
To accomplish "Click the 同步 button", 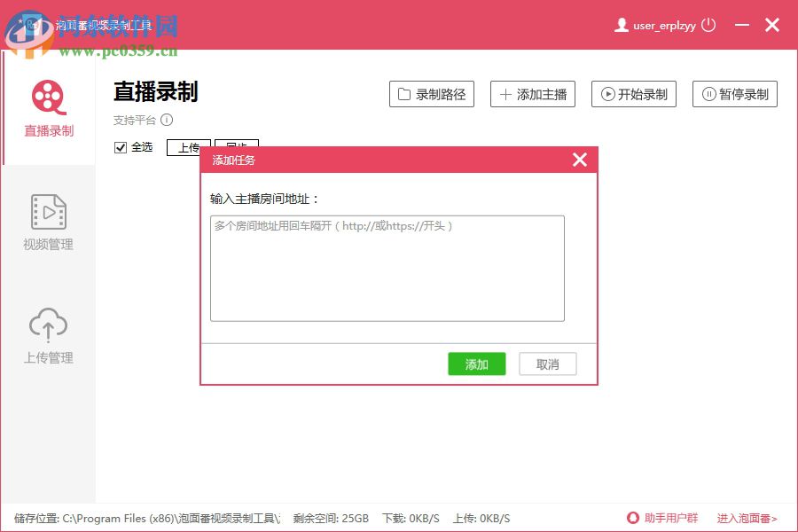I will click(238, 147).
